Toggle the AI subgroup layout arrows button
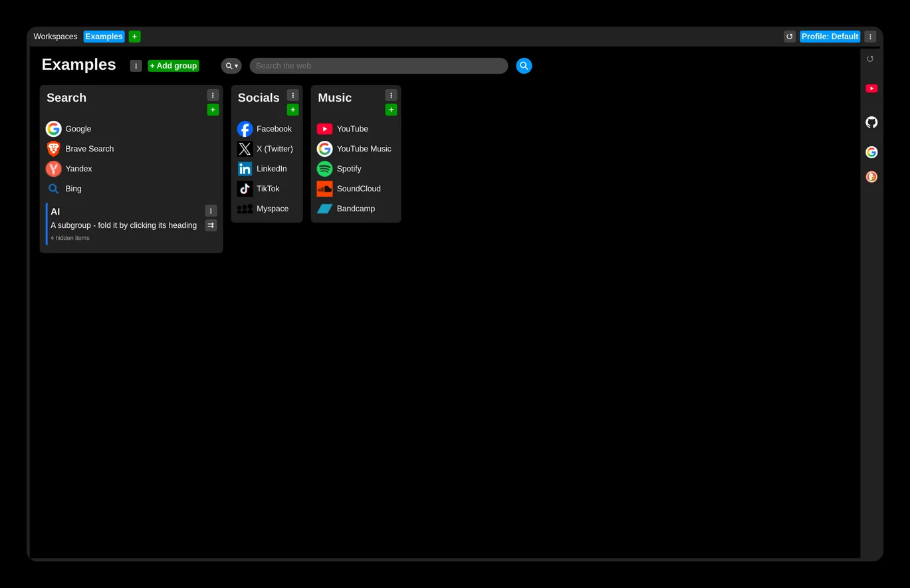This screenshot has height=588, width=910. (211, 225)
